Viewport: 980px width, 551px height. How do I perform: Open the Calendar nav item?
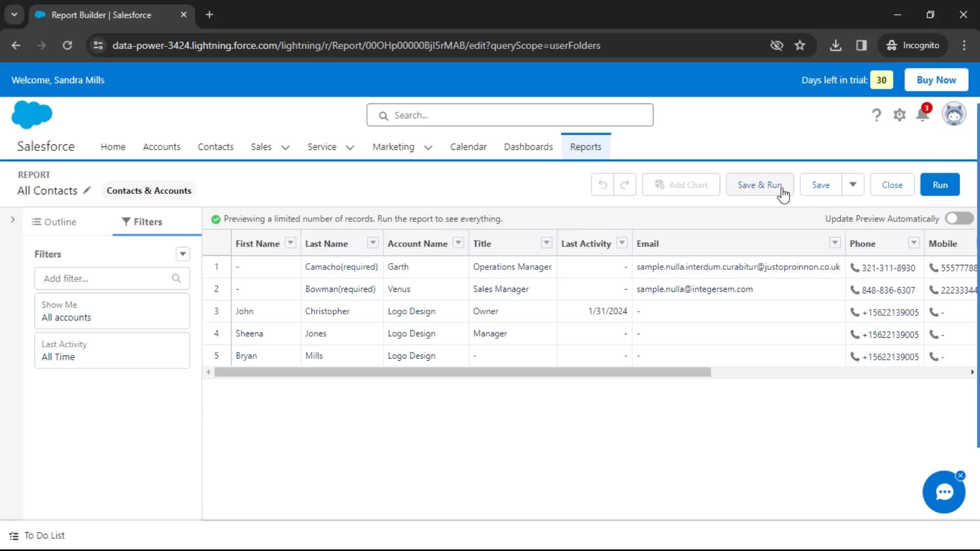pos(468,147)
